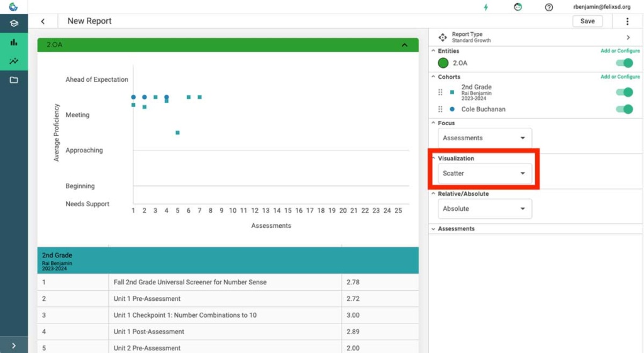Open the help question mark icon
The height and width of the screenshot is (353, 644).
click(x=548, y=7)
